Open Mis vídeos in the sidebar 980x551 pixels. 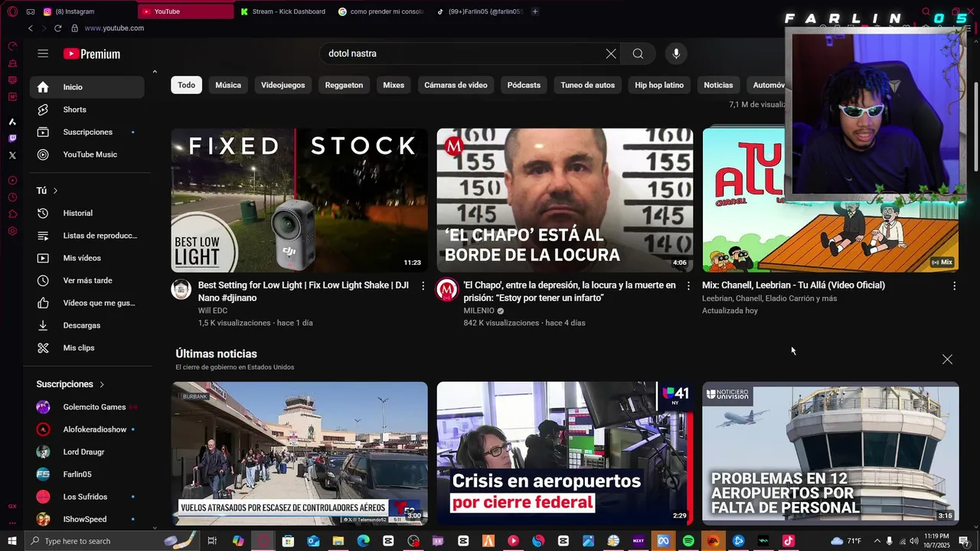(x=87, y=258)
